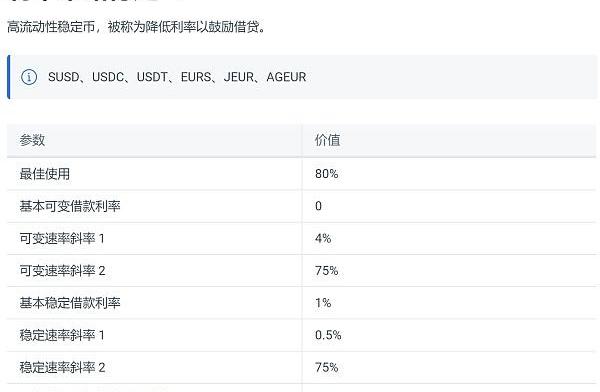Viewport: 600px width, 392px height.
Task: Click the 价值 column header
Action: click(328, 140)
